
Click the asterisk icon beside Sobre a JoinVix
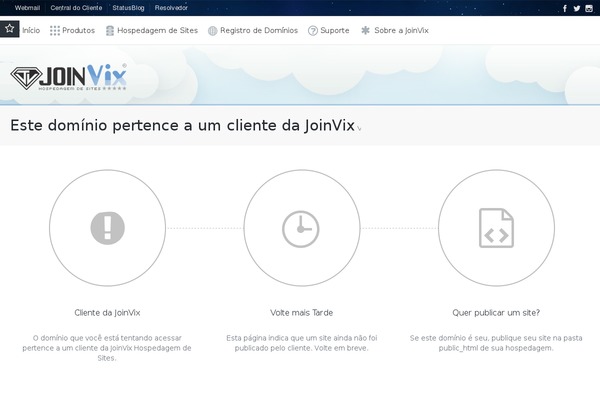click(x=365, y=30)
